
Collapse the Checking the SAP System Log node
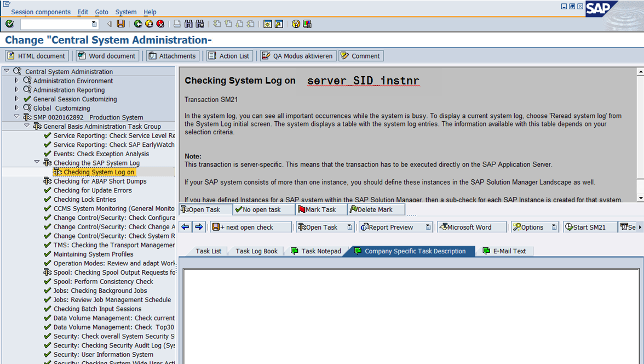(x=37, y=162)
